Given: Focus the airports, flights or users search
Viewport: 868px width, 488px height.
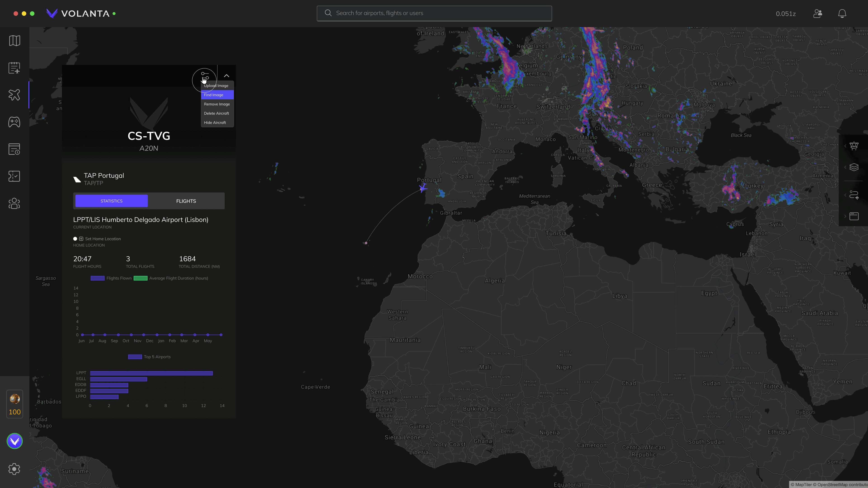Looking at the screenshot, I should 434,14.
